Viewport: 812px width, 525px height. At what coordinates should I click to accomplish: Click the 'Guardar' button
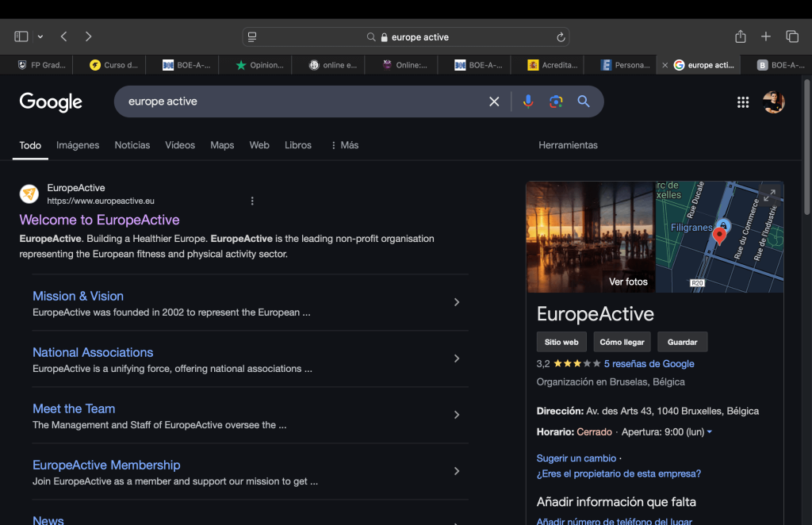pyautogui.click(x=682, y=343)
